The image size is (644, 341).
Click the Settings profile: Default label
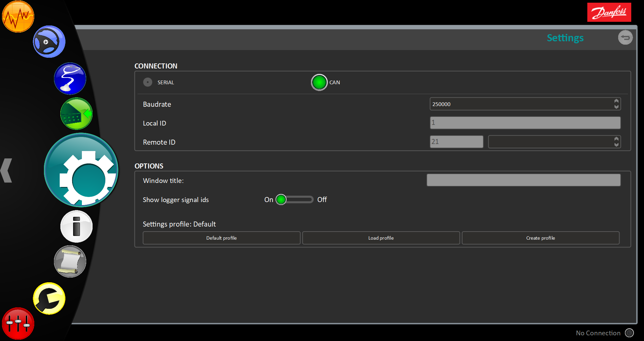tap(179, 224)
